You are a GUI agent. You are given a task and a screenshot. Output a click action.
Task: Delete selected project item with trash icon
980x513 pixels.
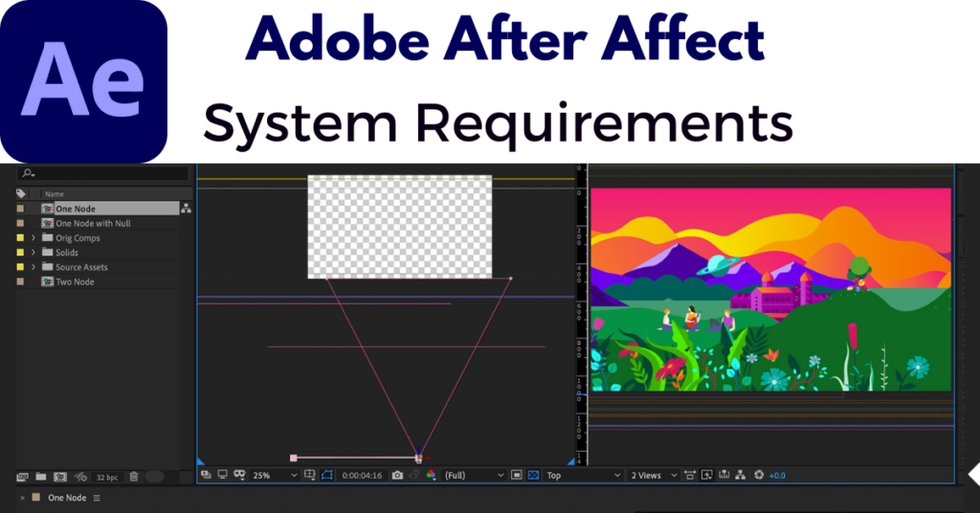pyautogui.click(x=134, y=477)
